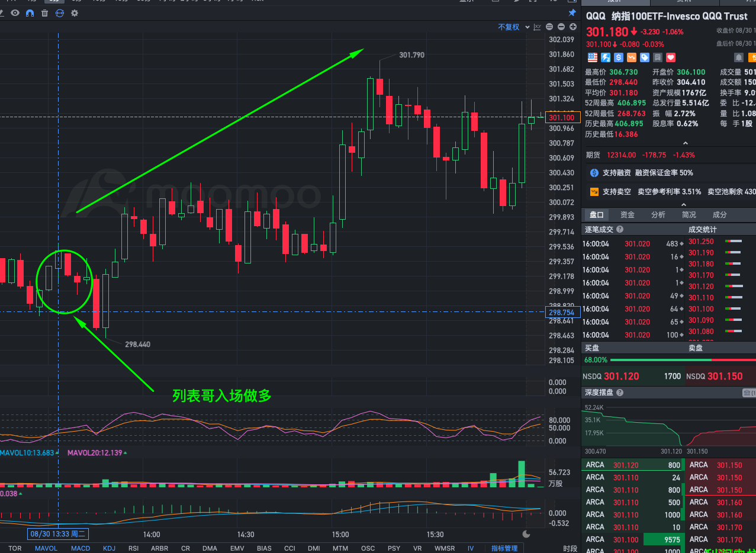Viewport: 756px width, 553px height.
Task: Toggle the magnet snap tool
Action: click(x=30, y=13)
